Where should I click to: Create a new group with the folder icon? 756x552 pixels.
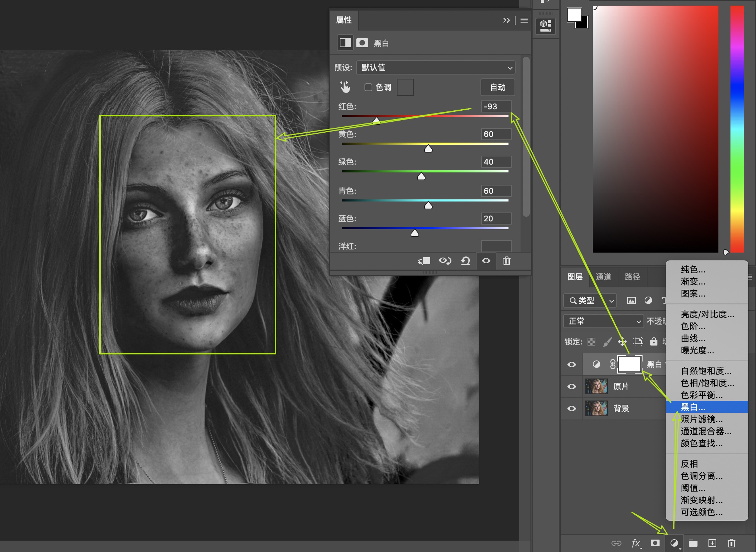pyautogui.click(x=693, y=543)
